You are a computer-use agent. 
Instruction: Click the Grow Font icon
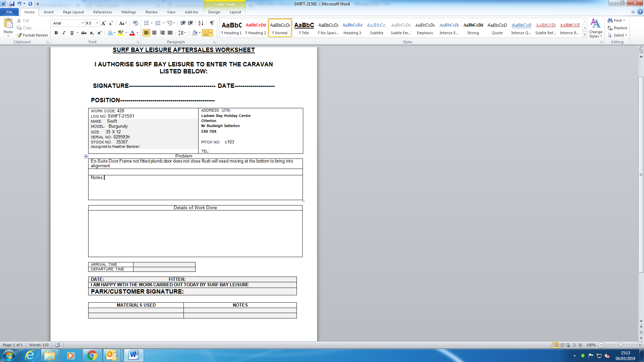click(x=103, y=23)
